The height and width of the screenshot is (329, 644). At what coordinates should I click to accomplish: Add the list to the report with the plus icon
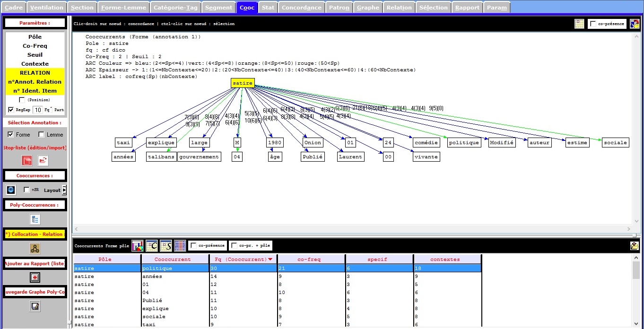click(x=35, y=277)
